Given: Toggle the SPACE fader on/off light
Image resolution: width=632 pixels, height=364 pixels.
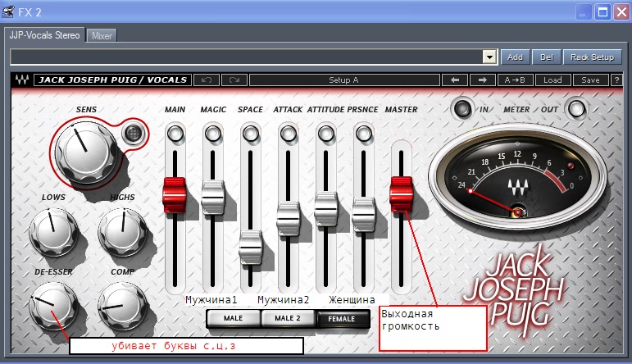Looking at the screenshot, I should pyautogui.click(x=250, y=134).
